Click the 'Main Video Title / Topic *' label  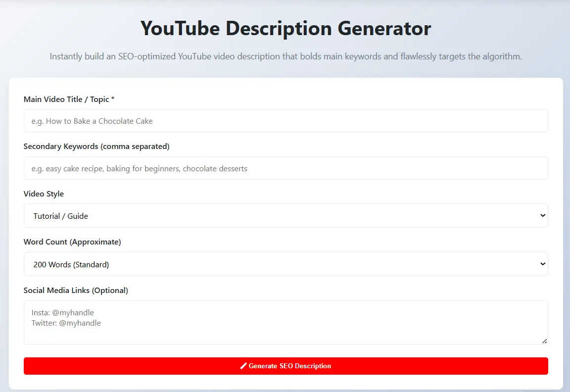[69, 99]
